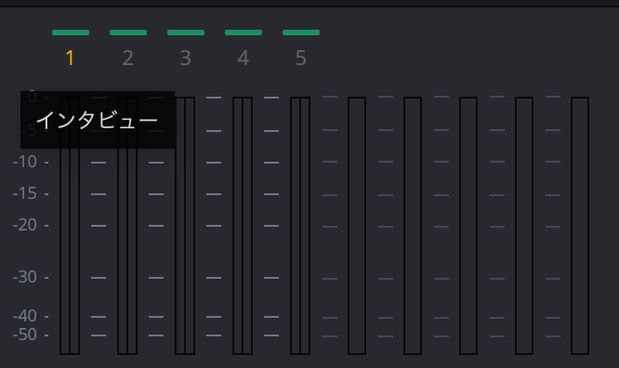Click track 3 stereo level meter
This screenshot has height=368, width=619.
185,225
